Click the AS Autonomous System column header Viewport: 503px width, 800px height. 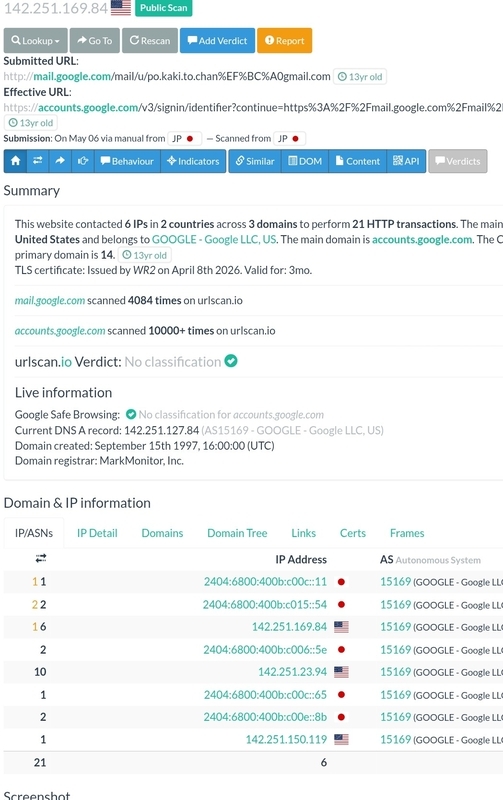click(x=430, y=560)
